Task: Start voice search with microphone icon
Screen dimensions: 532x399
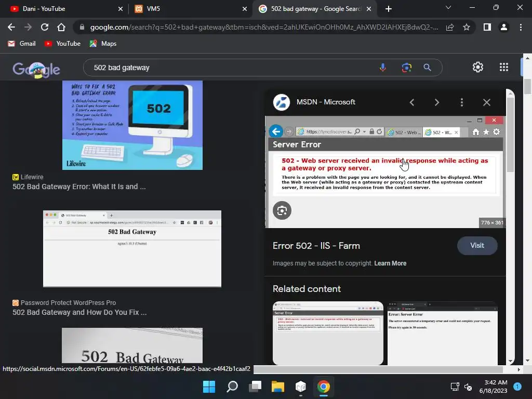Action: tap(383, 68)
